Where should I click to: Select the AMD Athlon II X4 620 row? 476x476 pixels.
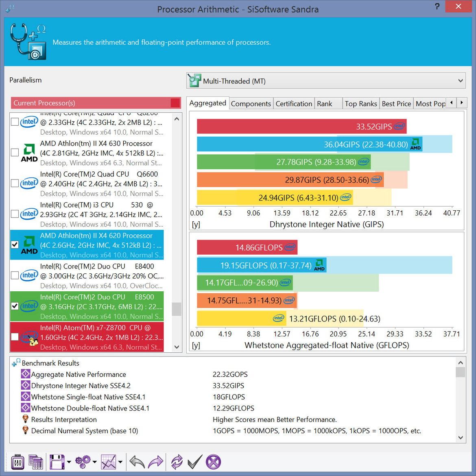point(87,245)
